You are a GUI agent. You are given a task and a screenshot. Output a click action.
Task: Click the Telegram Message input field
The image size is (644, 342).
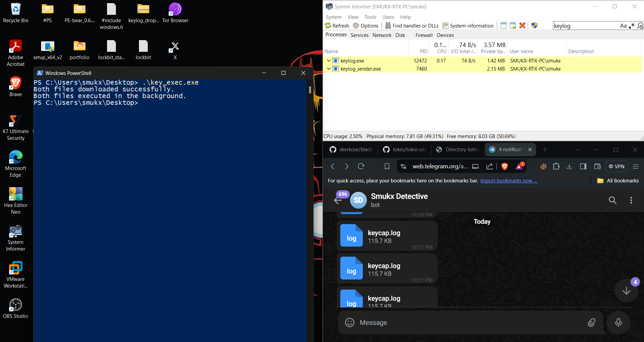pos(470,323)
